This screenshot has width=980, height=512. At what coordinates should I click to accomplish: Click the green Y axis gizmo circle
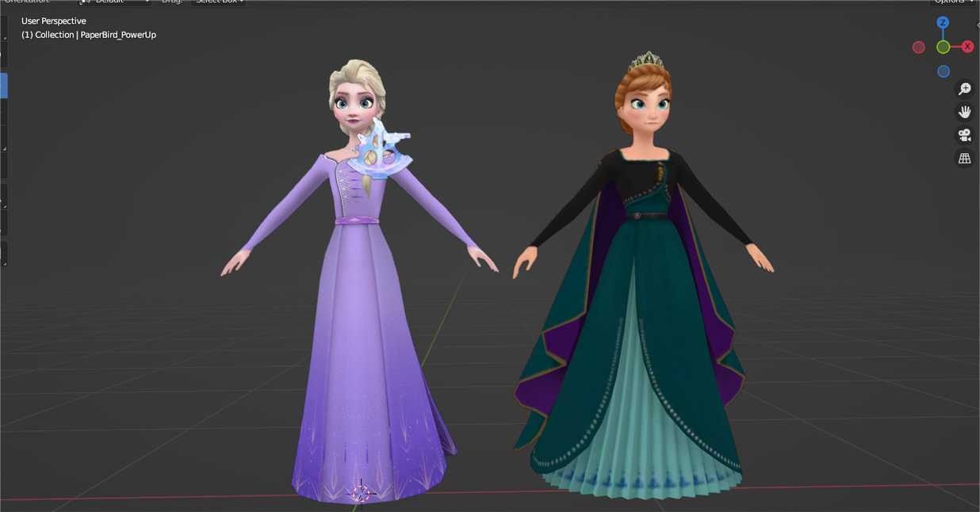[943, 48]
